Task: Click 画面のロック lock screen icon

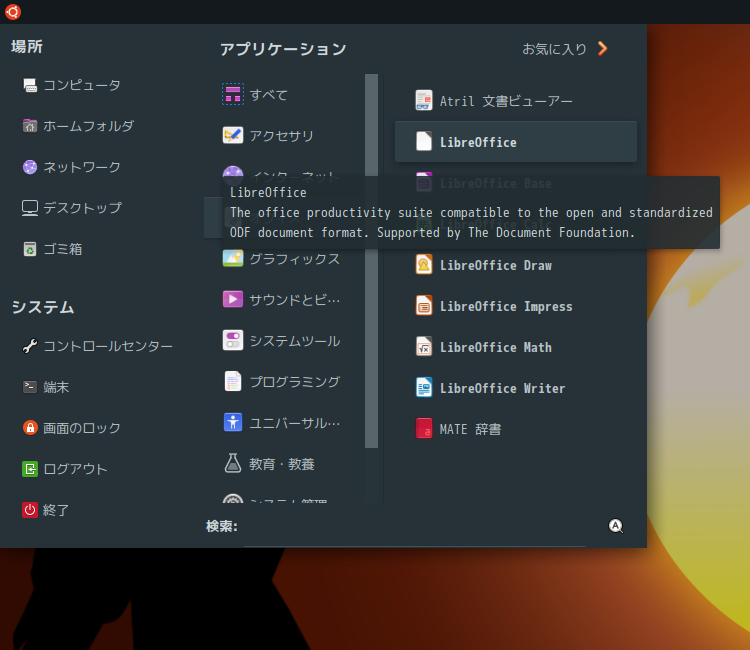Action: (30, 428)
